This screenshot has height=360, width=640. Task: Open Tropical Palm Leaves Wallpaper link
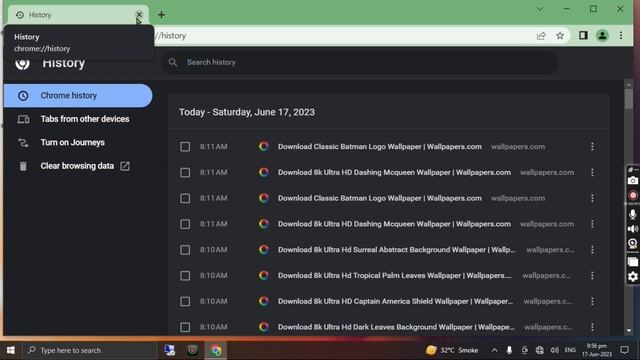point(394,276)
